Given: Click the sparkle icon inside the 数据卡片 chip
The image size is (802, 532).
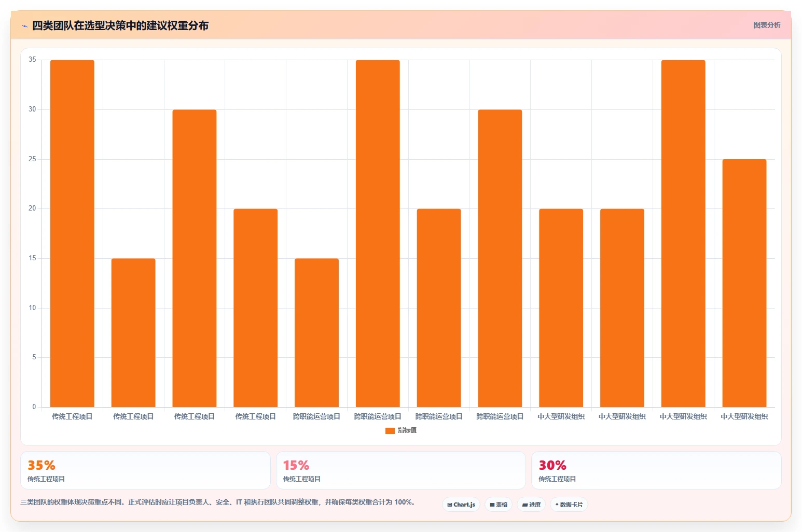Looking at the screenshot, I should 557,504.
